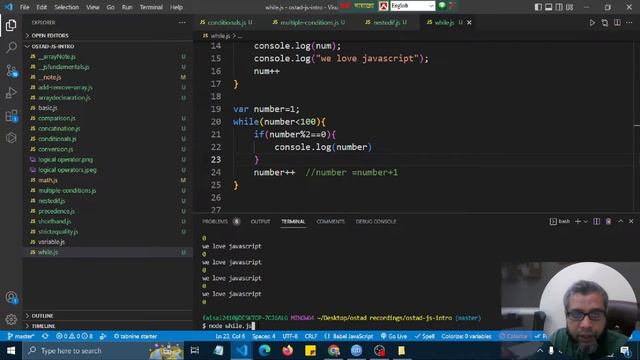640x360 pixels.
Task: Switch to the conditionals.js editor tab
Action: 226,22
